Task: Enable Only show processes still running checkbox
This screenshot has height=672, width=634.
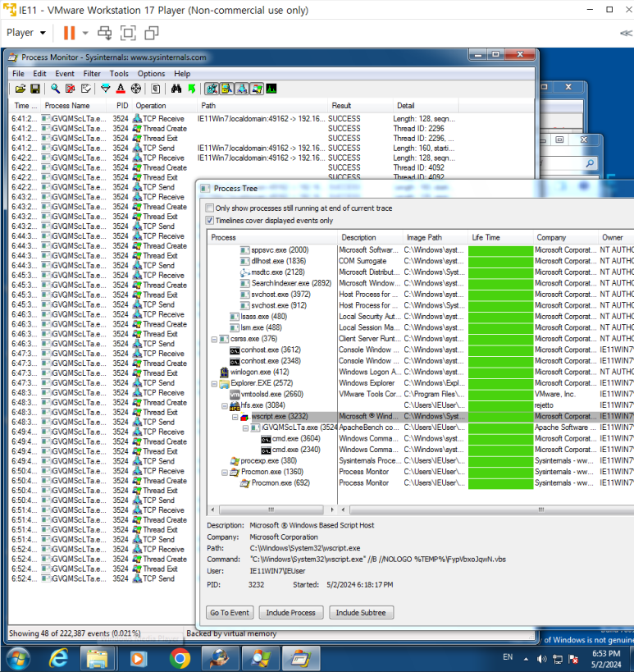Action: tap(209, 208)
